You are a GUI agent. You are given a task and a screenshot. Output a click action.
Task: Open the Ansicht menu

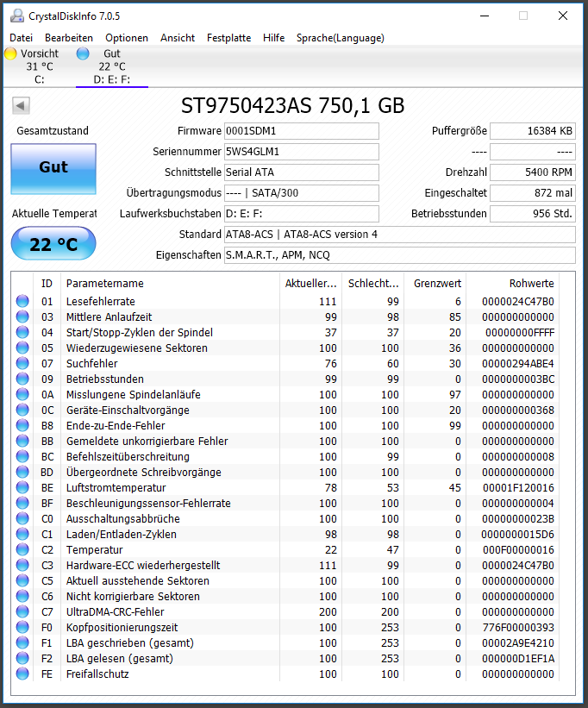(x=178, y=38)
